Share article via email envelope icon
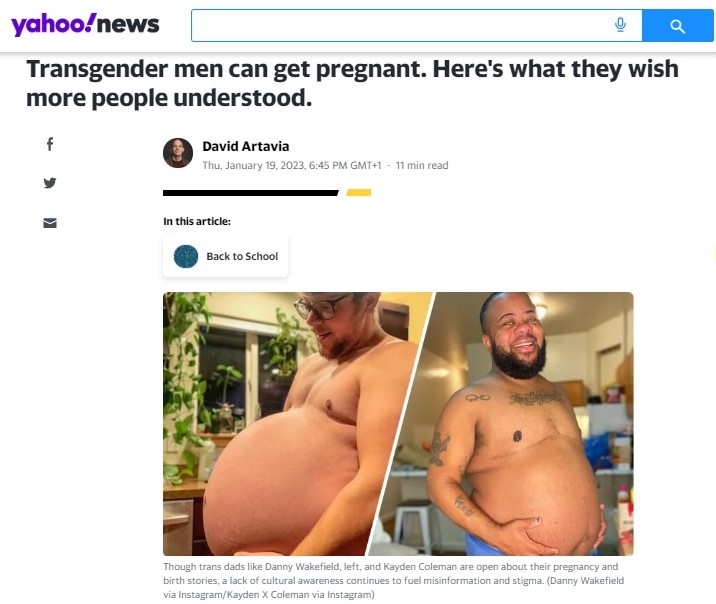 click(x=50, y=223)
